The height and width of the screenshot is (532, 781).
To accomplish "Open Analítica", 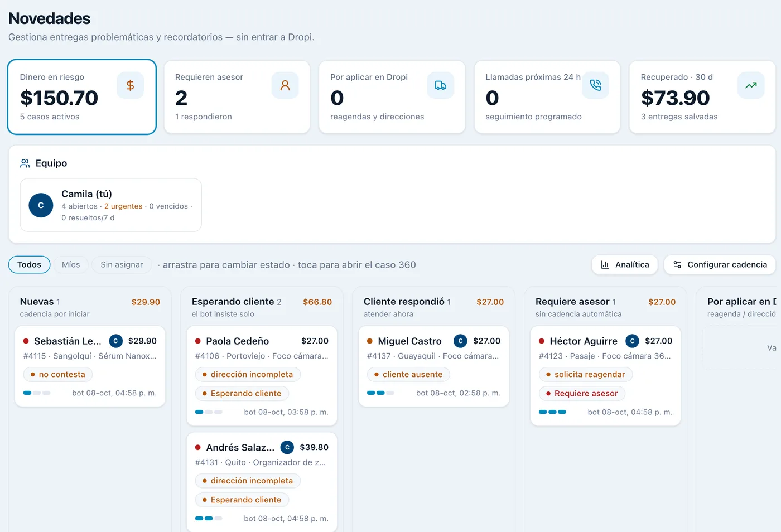I will [x=625, y=264].
